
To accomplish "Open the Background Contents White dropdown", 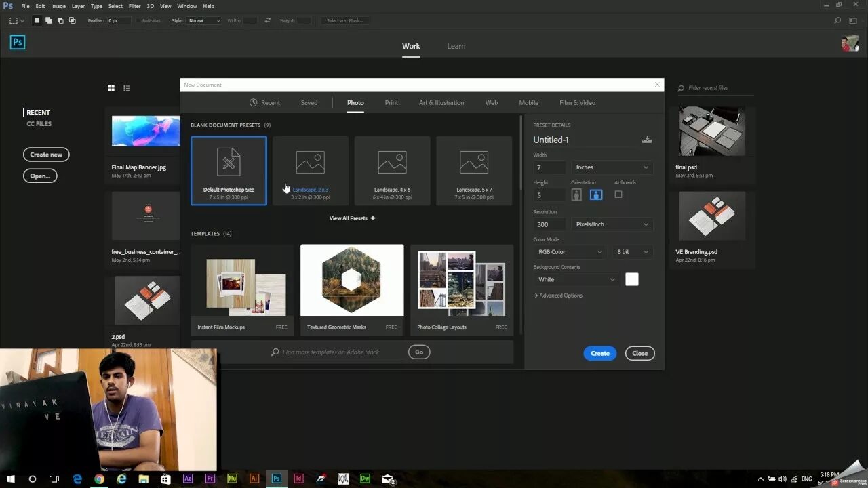I will click(x=576, y=279).
